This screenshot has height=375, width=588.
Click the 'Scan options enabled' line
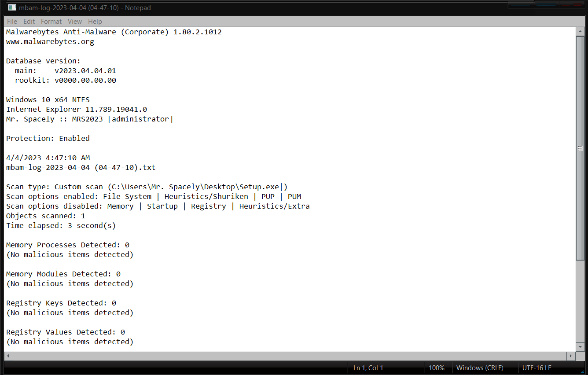coord(154,197)
